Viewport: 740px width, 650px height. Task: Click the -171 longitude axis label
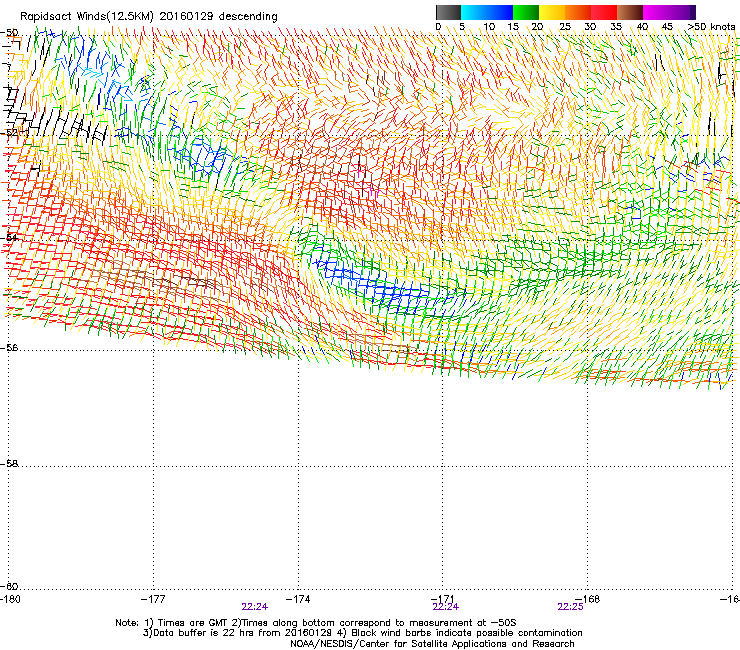[443, 599]
